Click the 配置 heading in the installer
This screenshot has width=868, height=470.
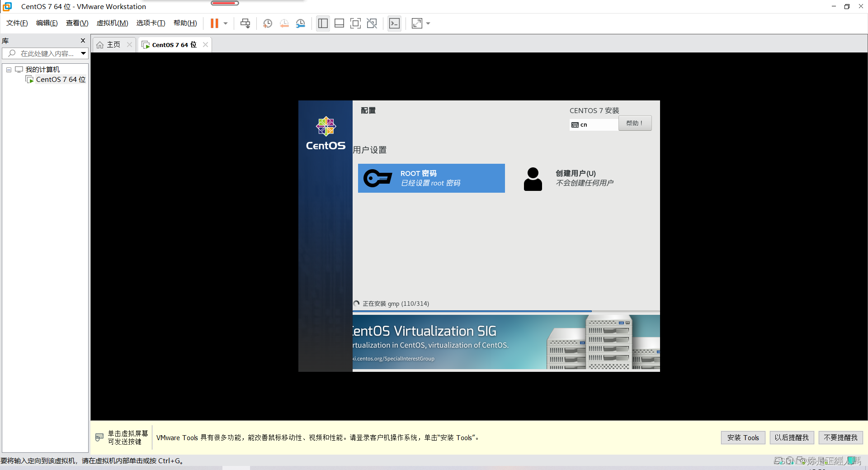pyautogui.click(x=368, y=110)
